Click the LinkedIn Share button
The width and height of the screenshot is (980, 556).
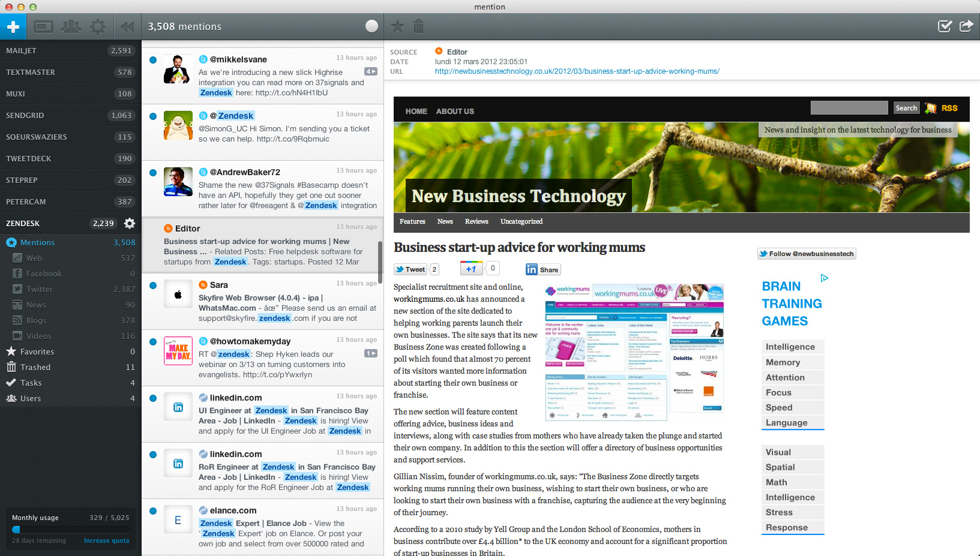pyautogui.click(x=543, y=270)
